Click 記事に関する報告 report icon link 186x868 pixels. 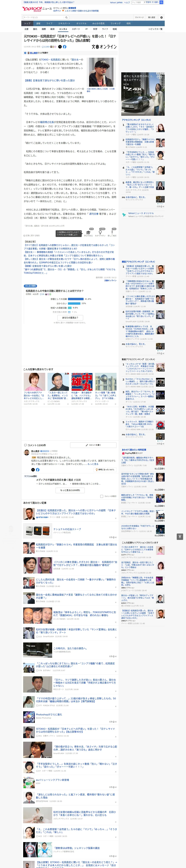tap(32, 236)
